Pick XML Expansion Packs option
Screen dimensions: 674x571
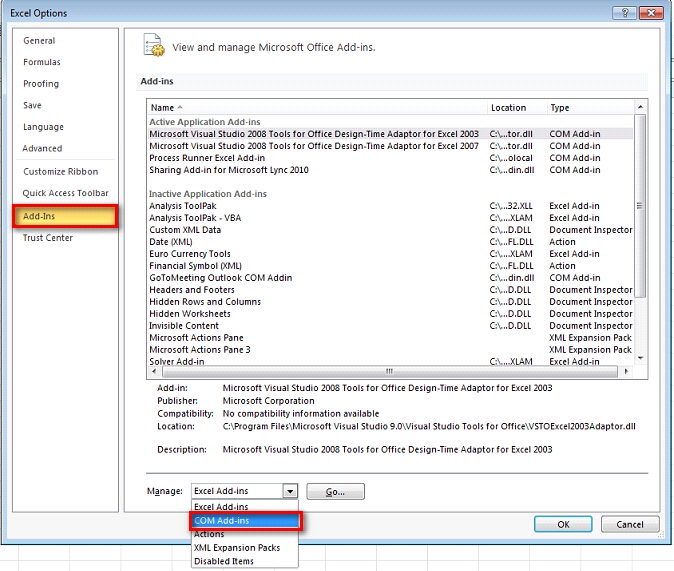(x=237, y=548)
